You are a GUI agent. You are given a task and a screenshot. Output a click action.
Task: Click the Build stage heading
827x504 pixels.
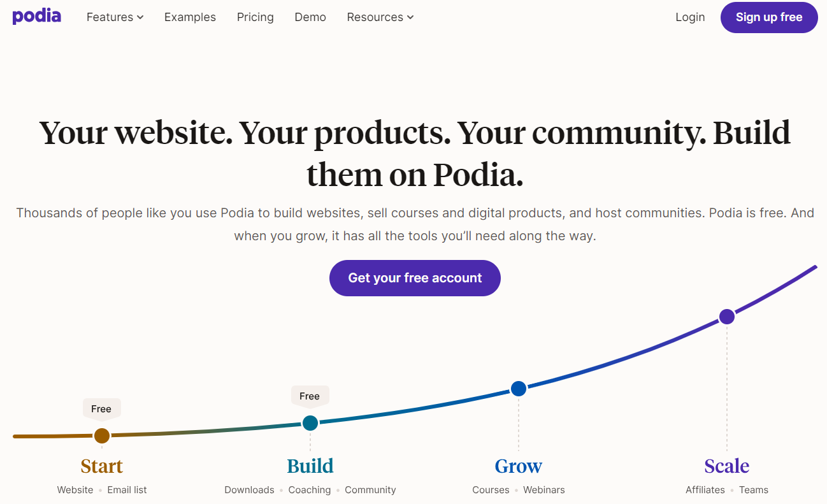[310, 466]
